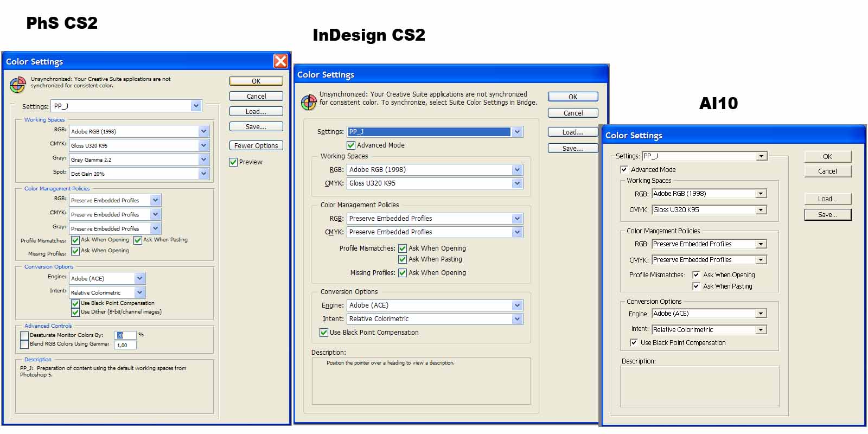The width and height of the screenshot is (868, 434).
Task: Open Illustrator Intent Relative Colorimetric dropdown
Action: pos(710,330)
